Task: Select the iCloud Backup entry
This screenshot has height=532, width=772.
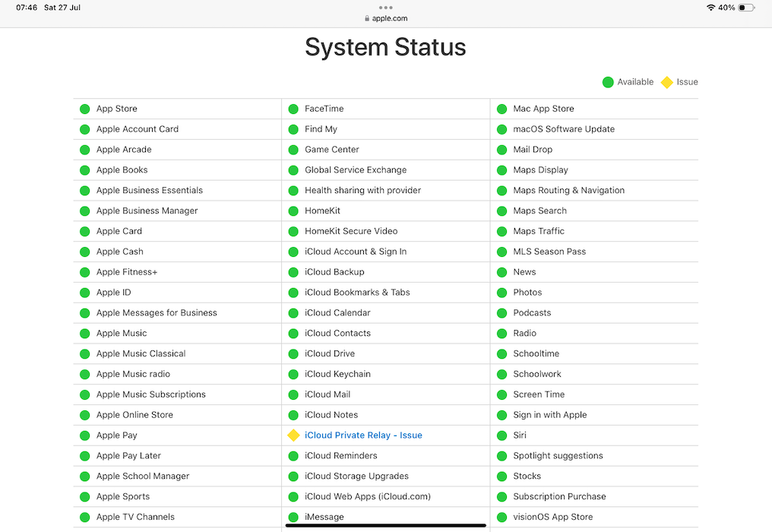Action: point(334,272)
